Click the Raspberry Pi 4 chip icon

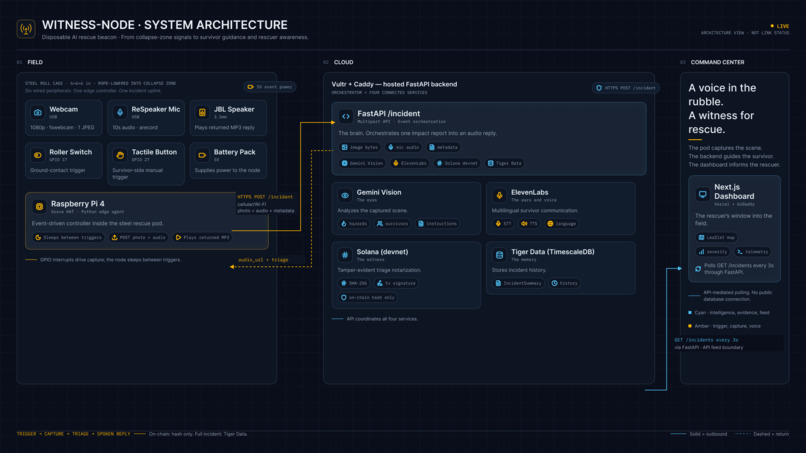(39, 207)
